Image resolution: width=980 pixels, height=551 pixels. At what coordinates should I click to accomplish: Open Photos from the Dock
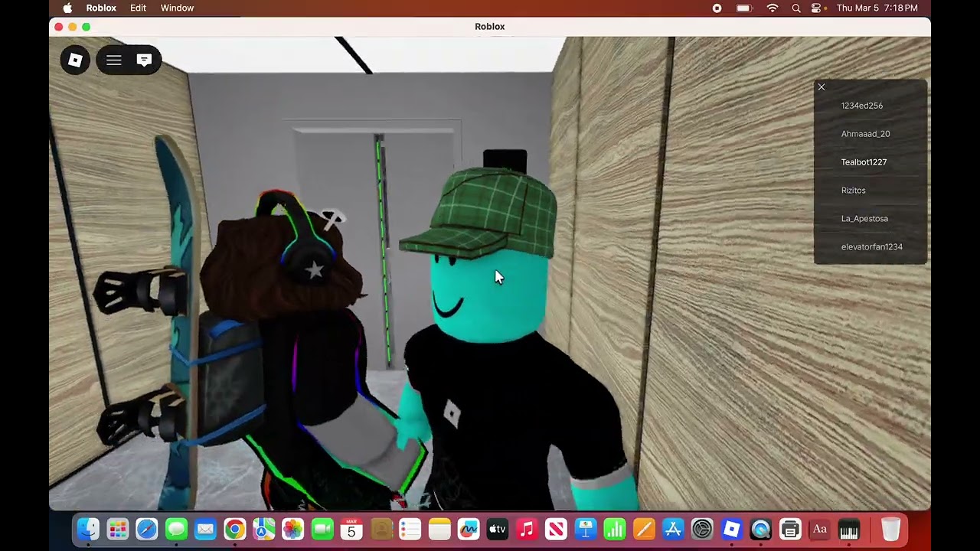pos(293,529)
